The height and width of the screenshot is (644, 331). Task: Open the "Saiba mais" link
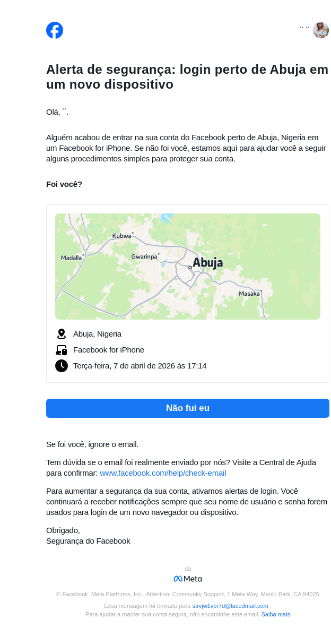275,614
